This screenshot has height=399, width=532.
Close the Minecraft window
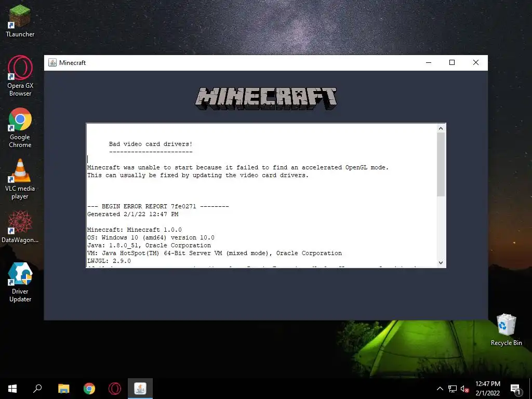pyautogui.click(x=476, y=62)
